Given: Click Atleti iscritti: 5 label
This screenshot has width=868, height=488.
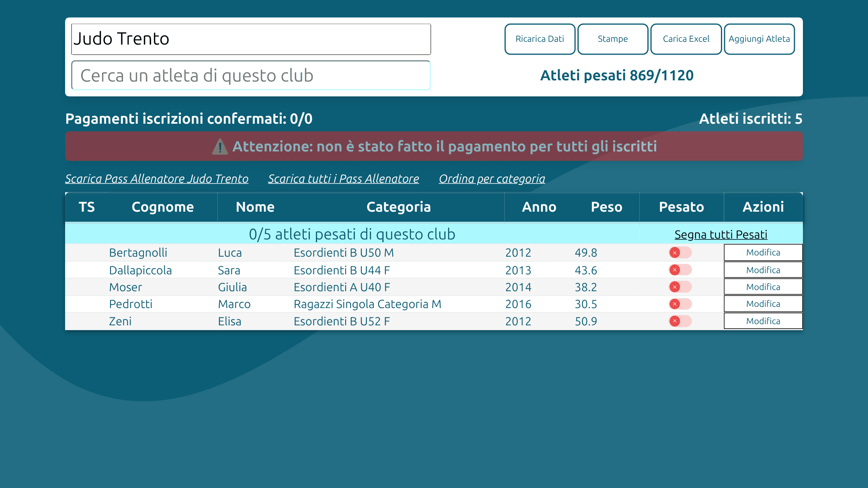Looking at the screenshot, I should pyautogui.click(x=751, y=119).
